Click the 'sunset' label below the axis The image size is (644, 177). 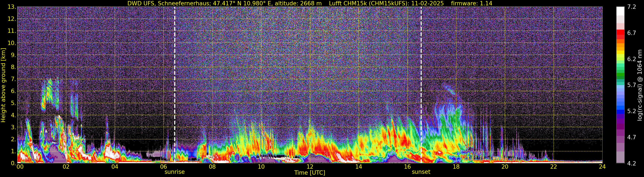click(x=421, y=172)
